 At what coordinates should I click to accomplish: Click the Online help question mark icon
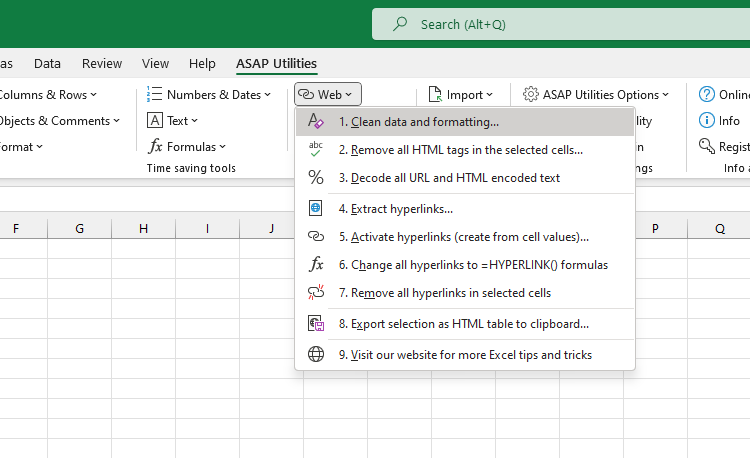(706, 94)
